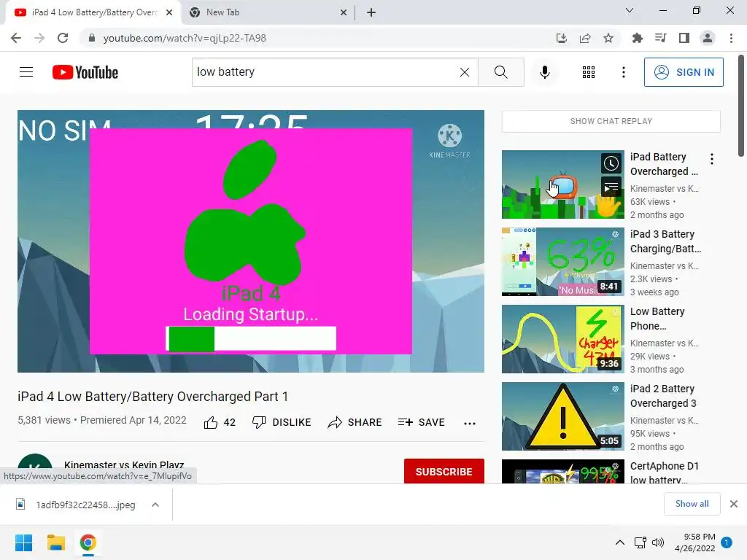Open options for iPad Battery Overcharged video
This screenshot has height=560, width=747.
click(712, 159)
